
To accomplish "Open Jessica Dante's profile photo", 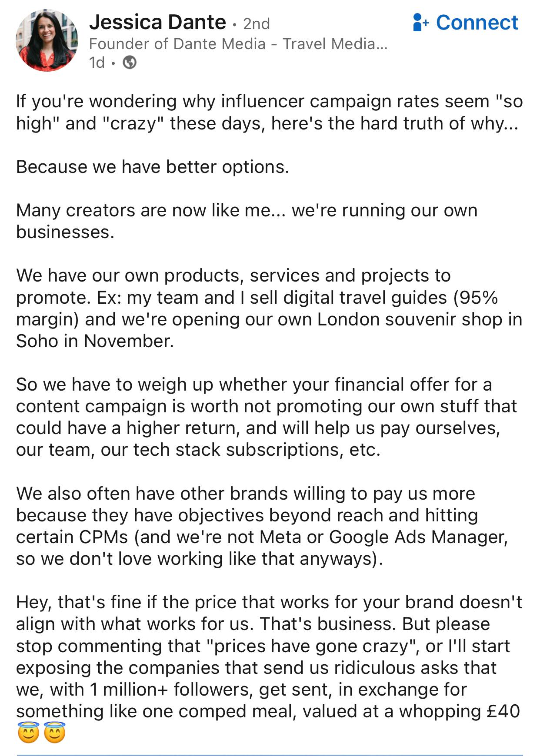I will [x=46, y=39].
